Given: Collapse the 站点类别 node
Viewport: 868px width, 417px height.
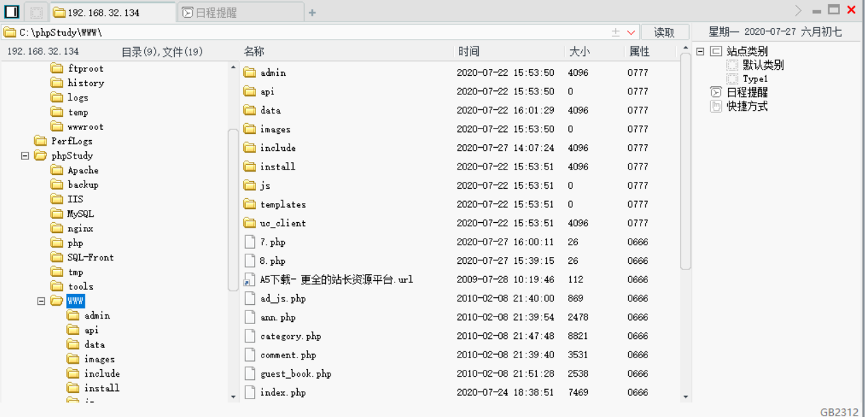Looking at the screenshot, I should [x=700, y=51].
